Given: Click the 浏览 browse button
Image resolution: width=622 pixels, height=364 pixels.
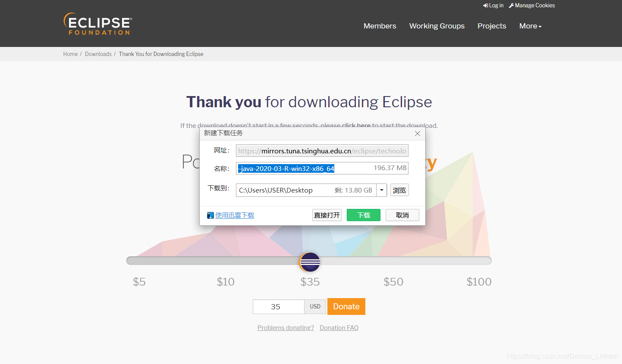Looking at the screenshot, I should coord(399,190).
